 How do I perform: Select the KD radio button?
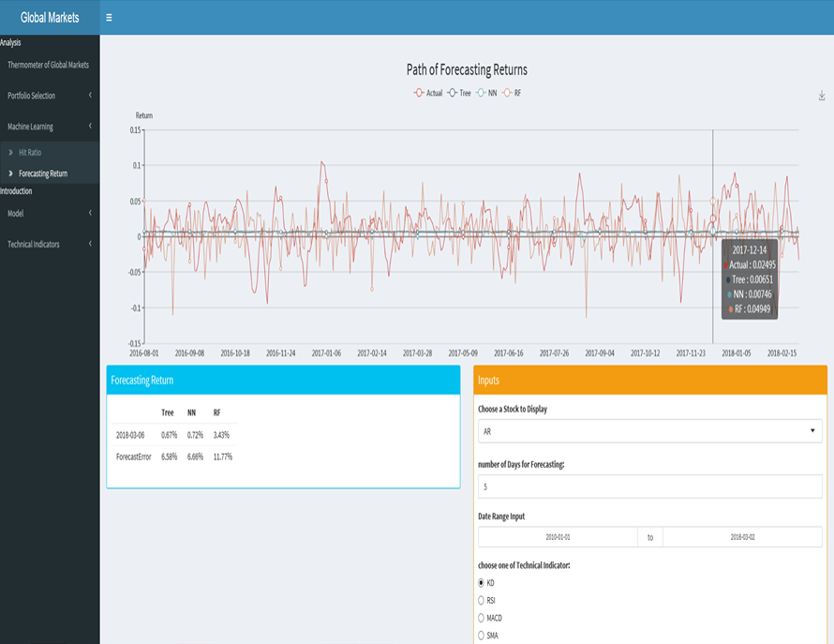point(482,583)
